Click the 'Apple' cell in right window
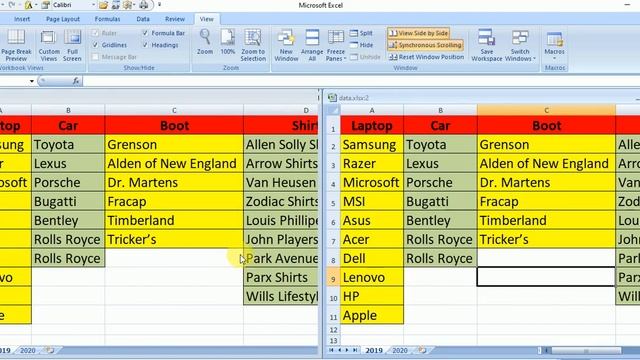This screenshot has height=360, width=640. 372,316
